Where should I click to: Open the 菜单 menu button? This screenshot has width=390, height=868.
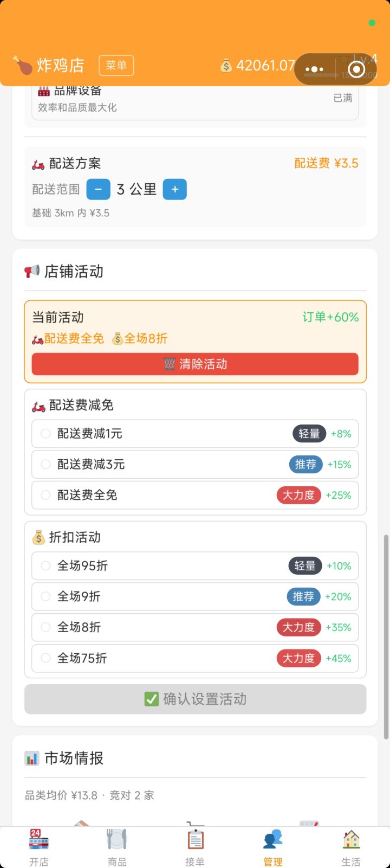[116, 66]
